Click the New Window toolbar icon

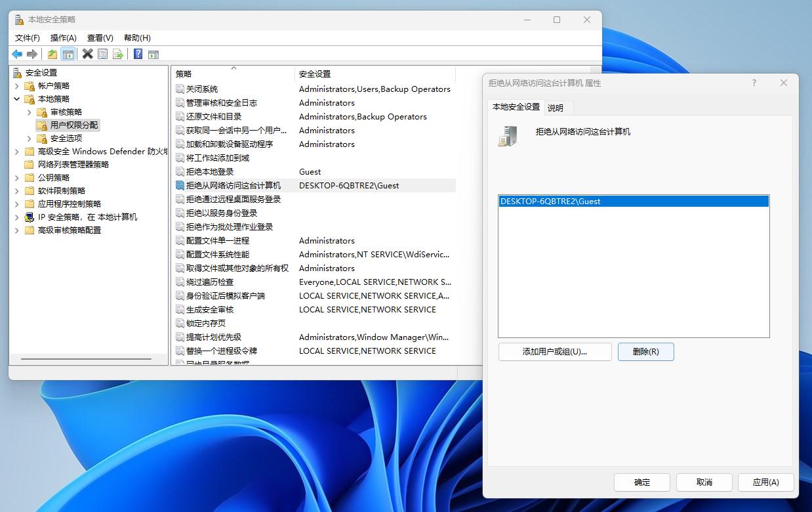pyautogui.click(x=153, y=54)
